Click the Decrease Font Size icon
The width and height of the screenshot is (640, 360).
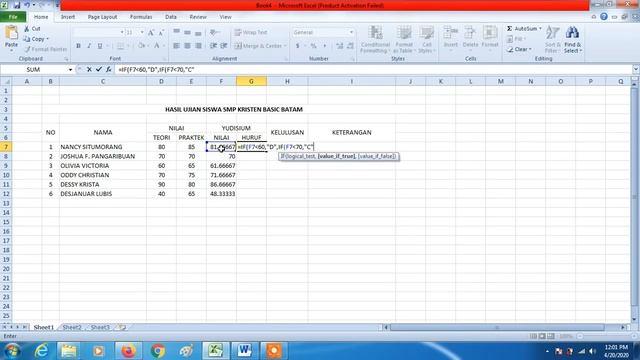(x=161, y=32)
